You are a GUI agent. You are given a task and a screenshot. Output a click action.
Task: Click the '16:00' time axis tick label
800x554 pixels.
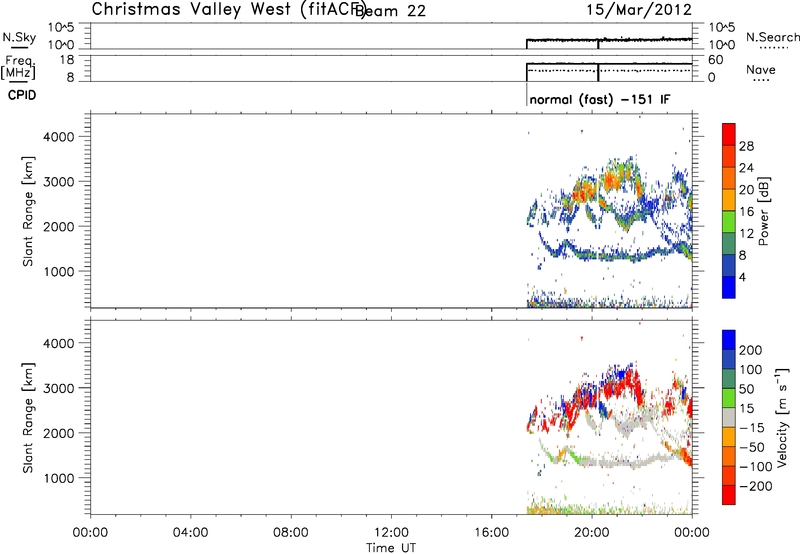point(491,533)
